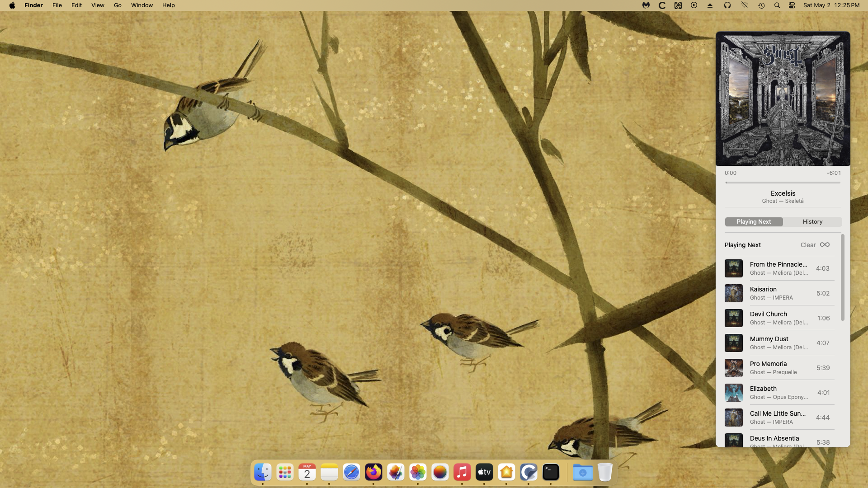Image resolution: width=868 pixels, height=488 pixels.
Task: Open Finder from the Dock
Action: (x=263, y=473)
